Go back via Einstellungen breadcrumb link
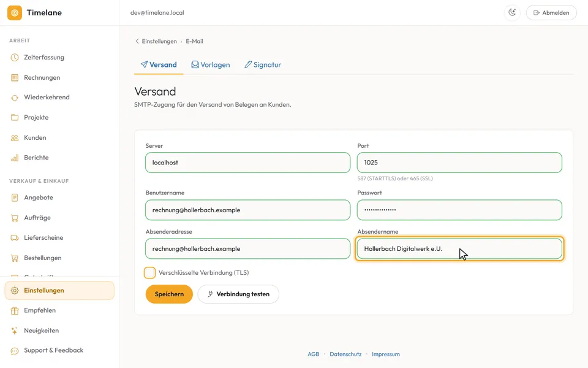 tap(159, 41)
